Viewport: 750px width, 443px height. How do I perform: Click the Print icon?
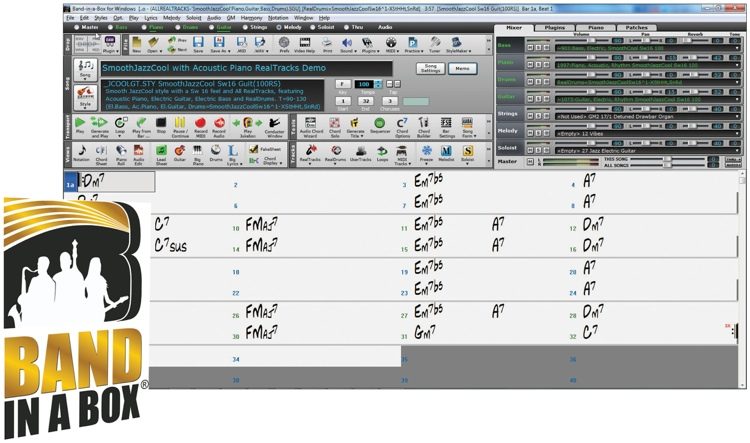tap(327, 44)
